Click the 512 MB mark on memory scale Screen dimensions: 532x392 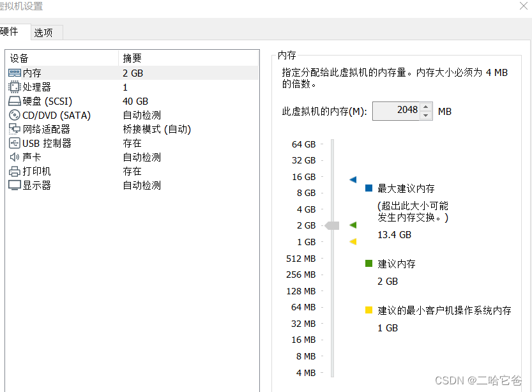[x=301, y=259]
